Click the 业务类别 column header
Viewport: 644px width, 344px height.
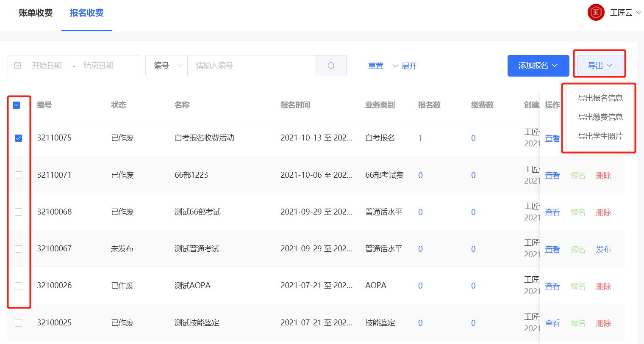[x=380, y=105]
